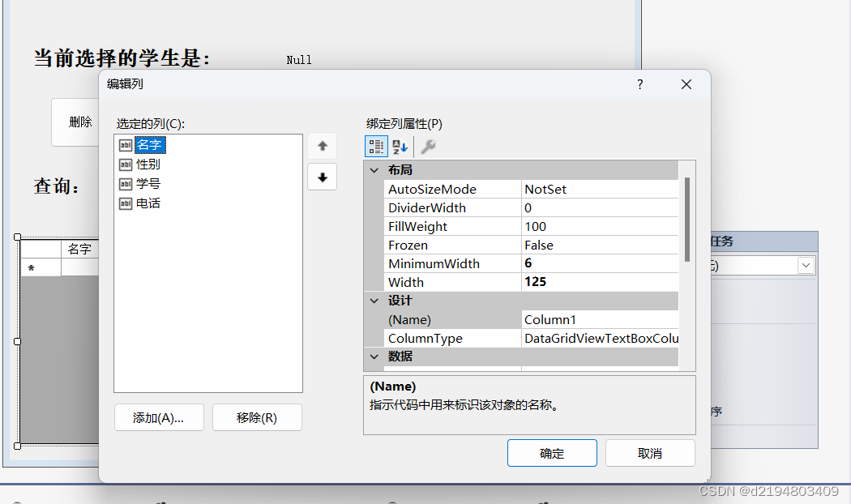Click the textbox icon beside 性别
Image resolution: width=851 pixels, height=504 pixels.
125,164
